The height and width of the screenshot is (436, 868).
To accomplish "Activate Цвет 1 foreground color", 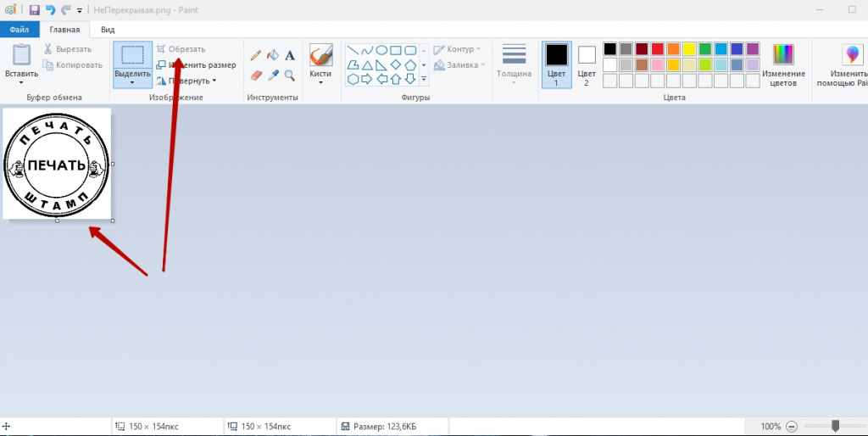I will [x=556, y=64].
